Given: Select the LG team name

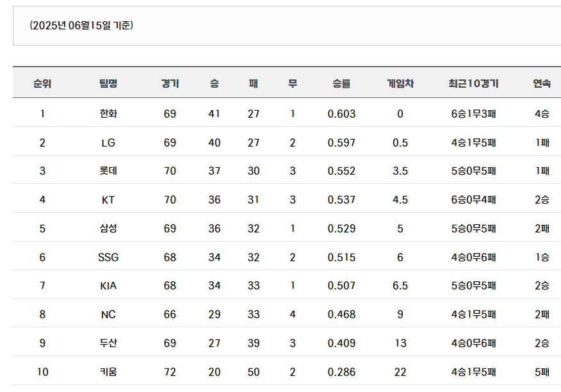Looking at the screenshot, I should click(108, 143).
